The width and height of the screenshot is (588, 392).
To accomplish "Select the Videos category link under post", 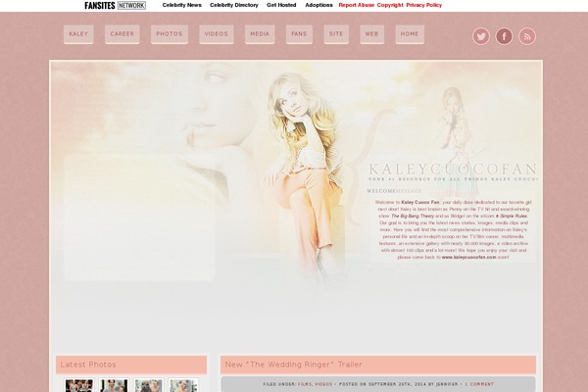I will point(323,384).
